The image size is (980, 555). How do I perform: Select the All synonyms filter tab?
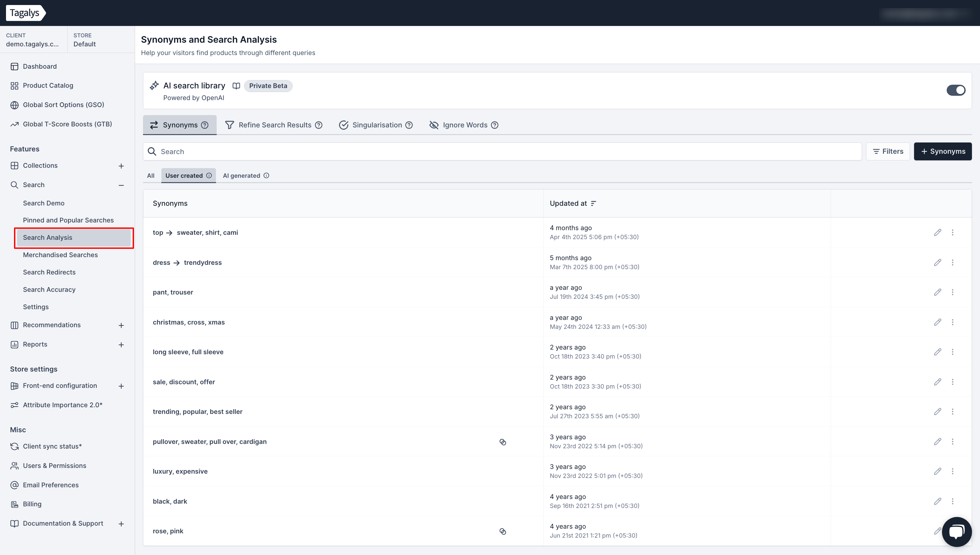151,175
